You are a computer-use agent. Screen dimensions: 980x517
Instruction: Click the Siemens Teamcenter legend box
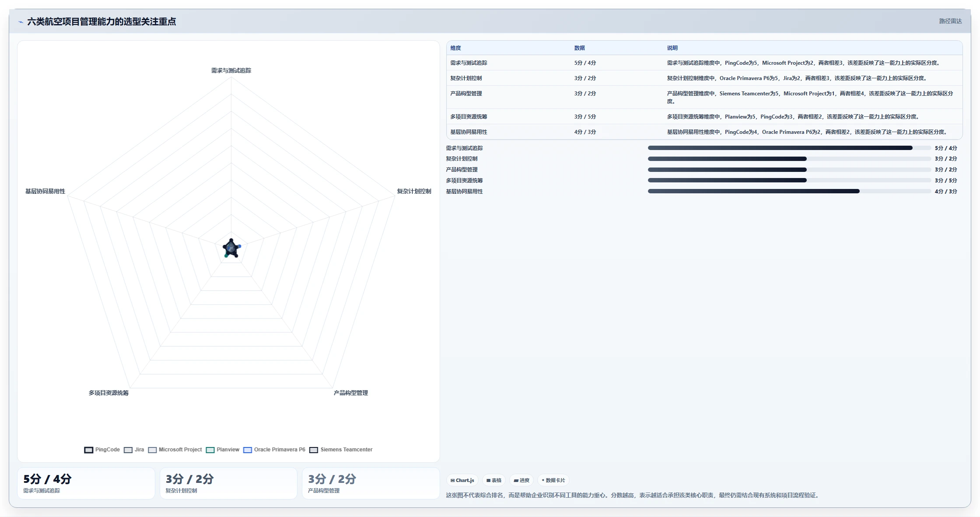[x=314, y=450]
